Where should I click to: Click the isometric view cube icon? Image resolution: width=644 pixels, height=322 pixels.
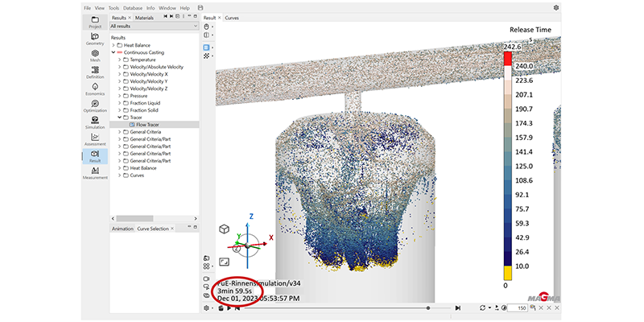click(x=223, y=229)
